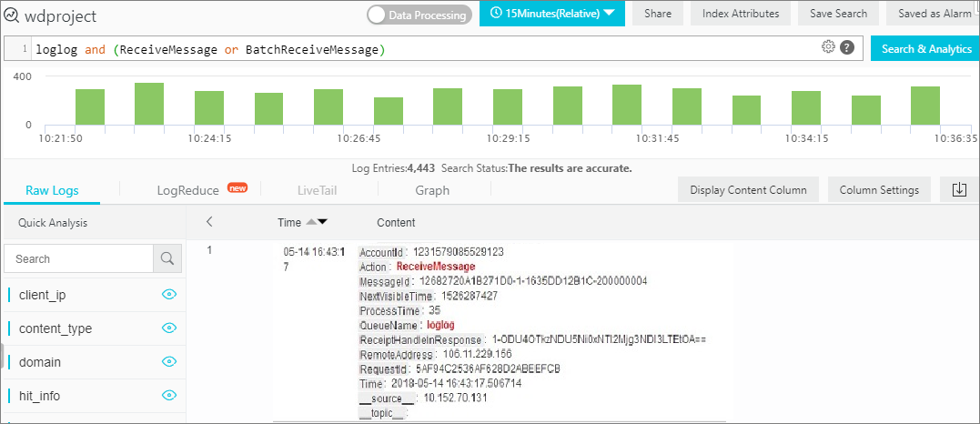The image size is (980, 424).
Task: Click the ReceiptHandleInResponse value
Action: [x=600, y=339]
